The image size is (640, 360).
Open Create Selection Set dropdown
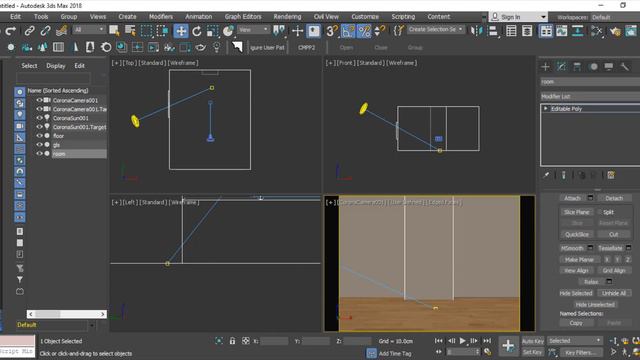pyautogui.click(x=436, y=29)
